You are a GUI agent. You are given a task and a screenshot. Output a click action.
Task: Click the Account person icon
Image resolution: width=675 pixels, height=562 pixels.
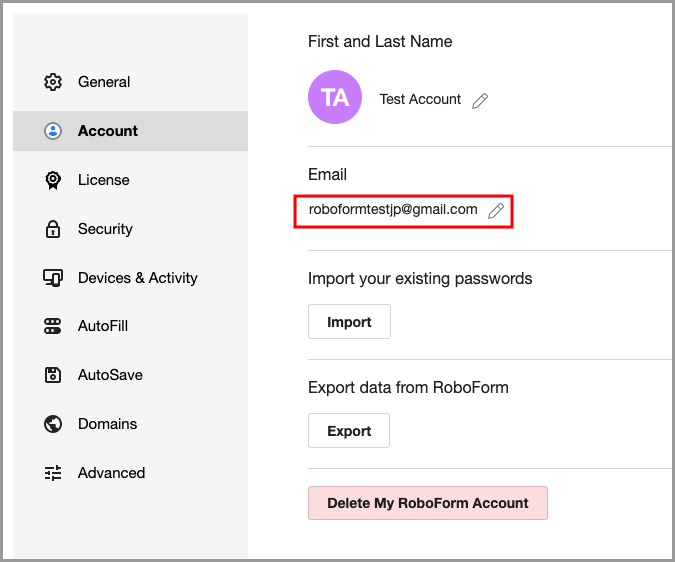point(53,131)
